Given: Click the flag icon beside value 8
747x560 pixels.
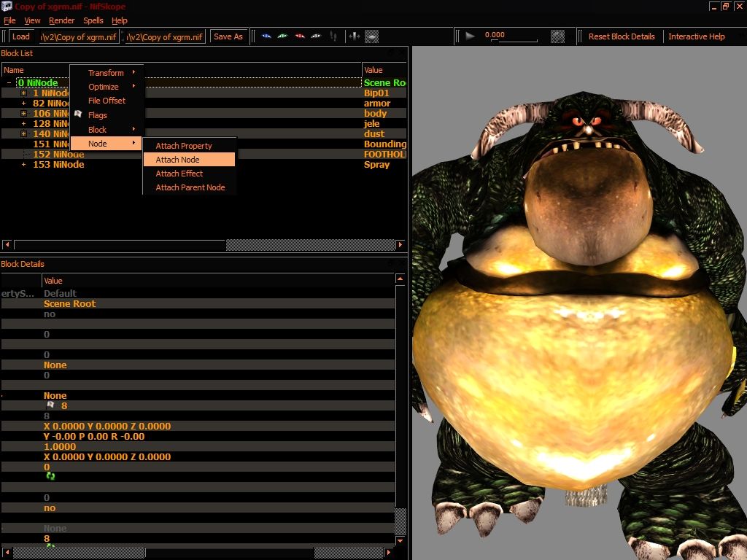Looking at the screenshot, I should 50,405.
